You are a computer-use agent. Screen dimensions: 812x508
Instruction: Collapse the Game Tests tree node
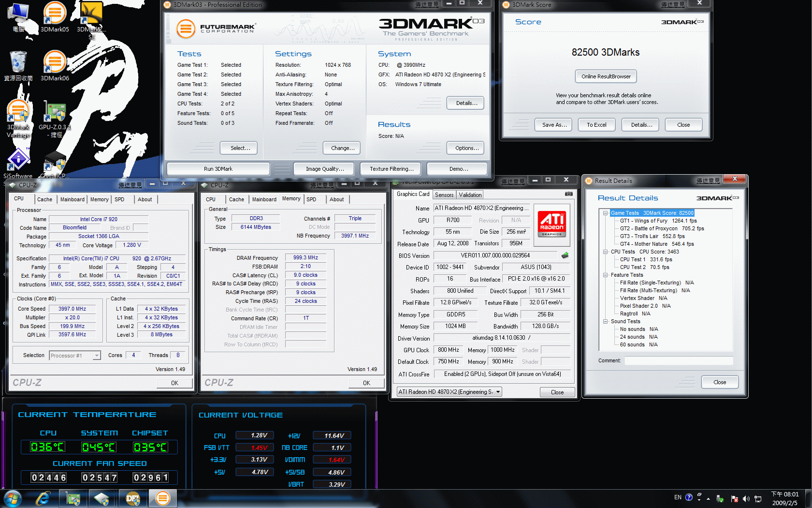[605, 213]
